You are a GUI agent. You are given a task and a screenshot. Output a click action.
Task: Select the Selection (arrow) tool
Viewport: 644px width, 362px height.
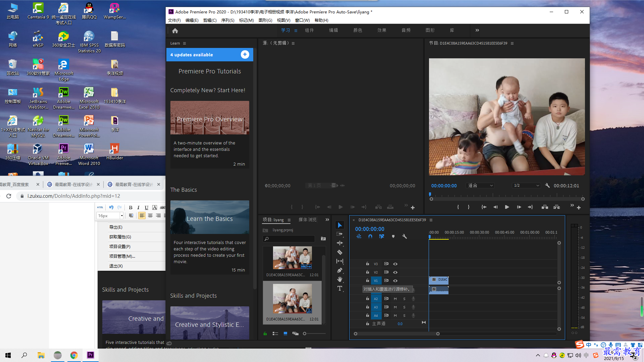[340, 225]
